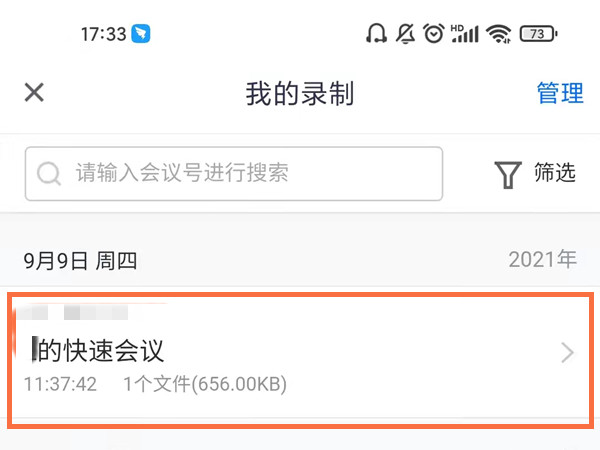Tap the headphones icon in status bar

click(376, 34)
